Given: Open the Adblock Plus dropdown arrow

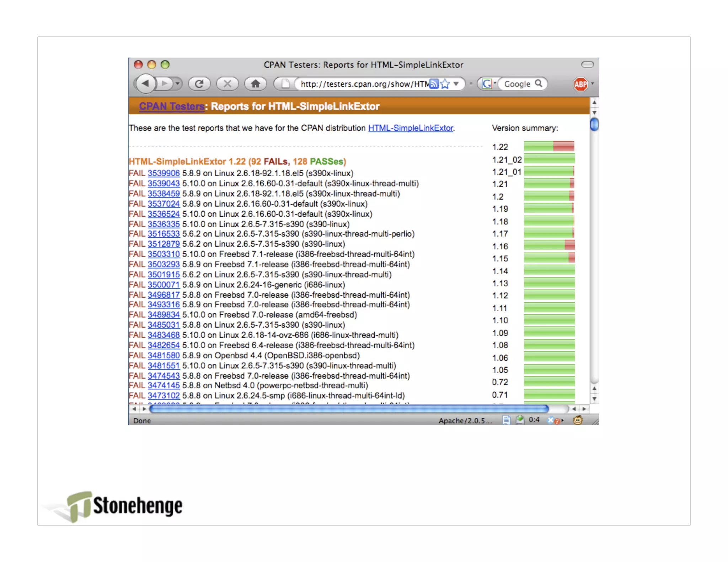Looking at the screenshot, I should [x=593, y=84].
